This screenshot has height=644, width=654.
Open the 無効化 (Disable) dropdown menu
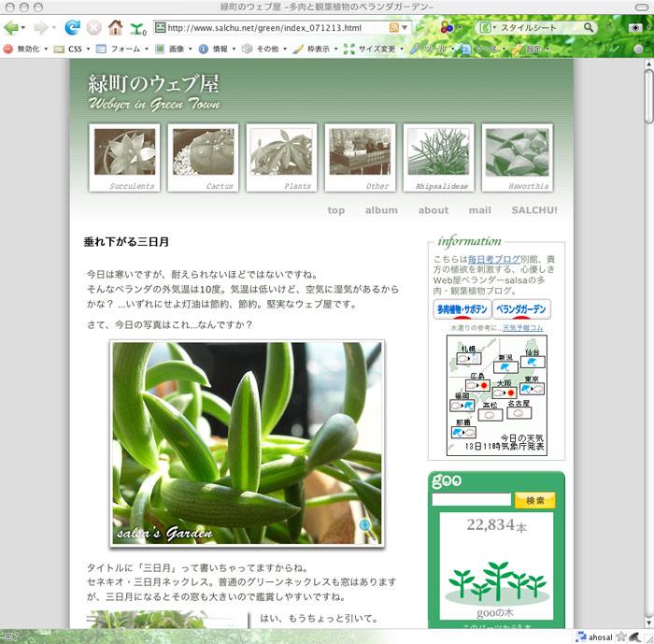[x=28, y=49]
